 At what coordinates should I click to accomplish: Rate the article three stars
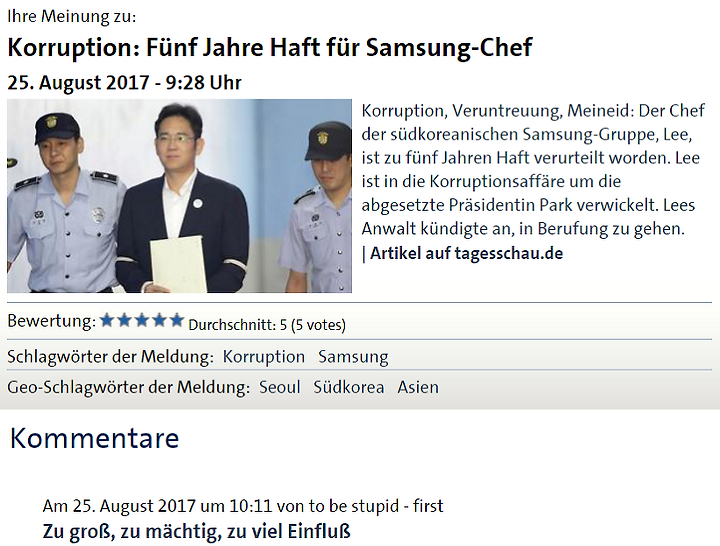coord(141,320)
